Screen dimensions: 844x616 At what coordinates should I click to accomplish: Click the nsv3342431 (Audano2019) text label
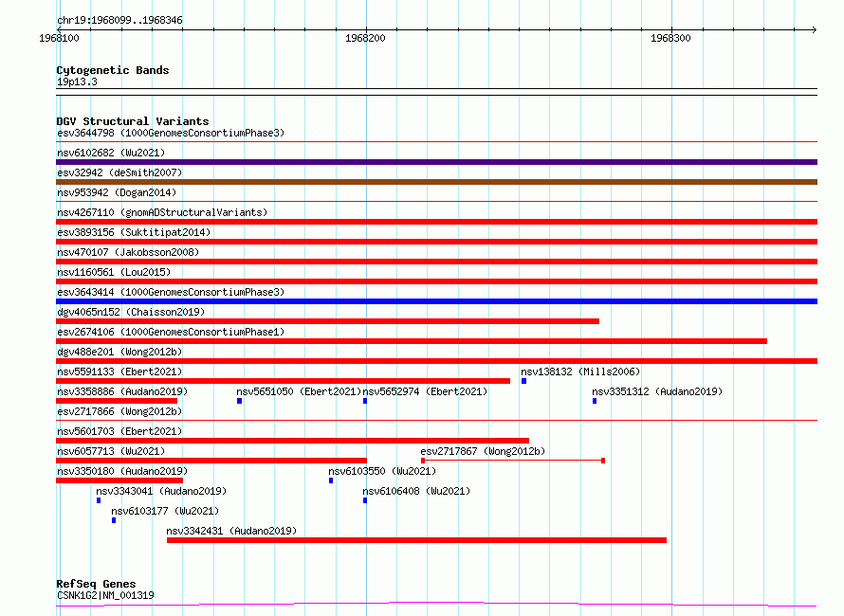231,531
